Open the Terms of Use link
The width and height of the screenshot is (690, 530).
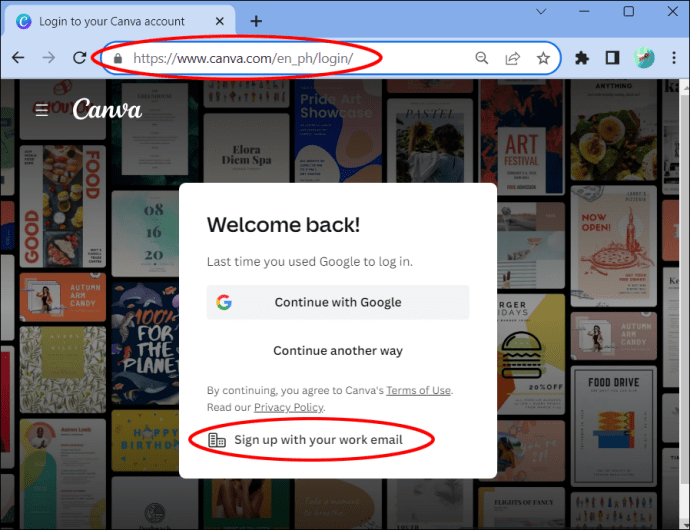coord(418,390)
